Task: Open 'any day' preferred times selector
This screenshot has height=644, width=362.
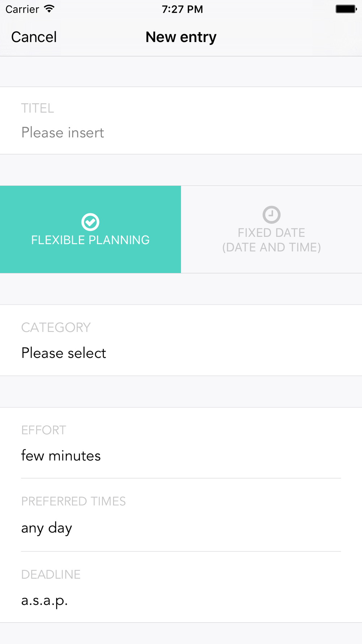Action: [x=47, y=528]
